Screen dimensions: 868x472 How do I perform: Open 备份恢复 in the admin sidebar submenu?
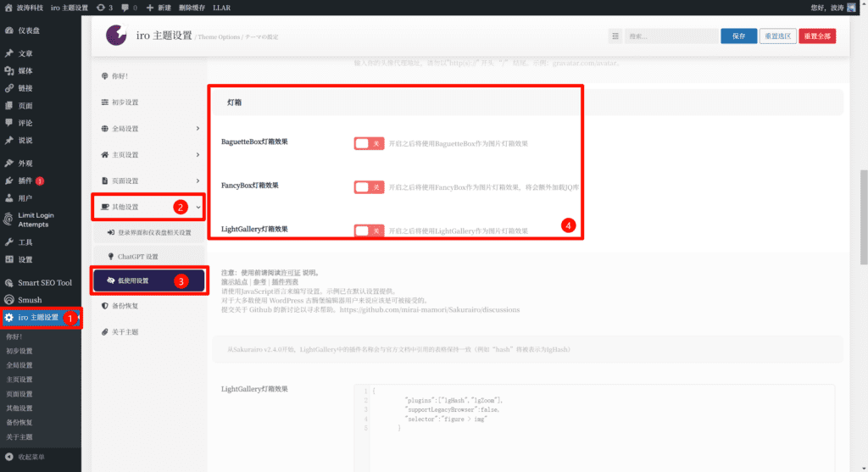(x=19, y=422)
